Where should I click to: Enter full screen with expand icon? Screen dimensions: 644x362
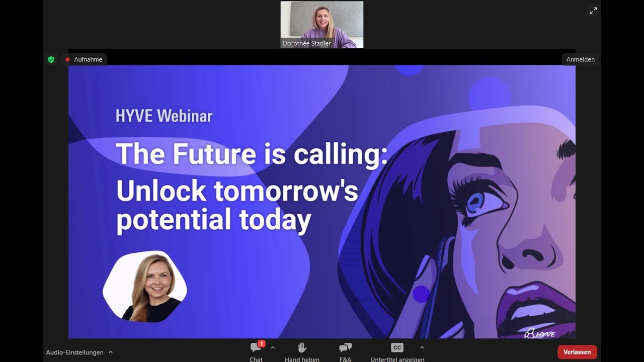click(593, 11)
